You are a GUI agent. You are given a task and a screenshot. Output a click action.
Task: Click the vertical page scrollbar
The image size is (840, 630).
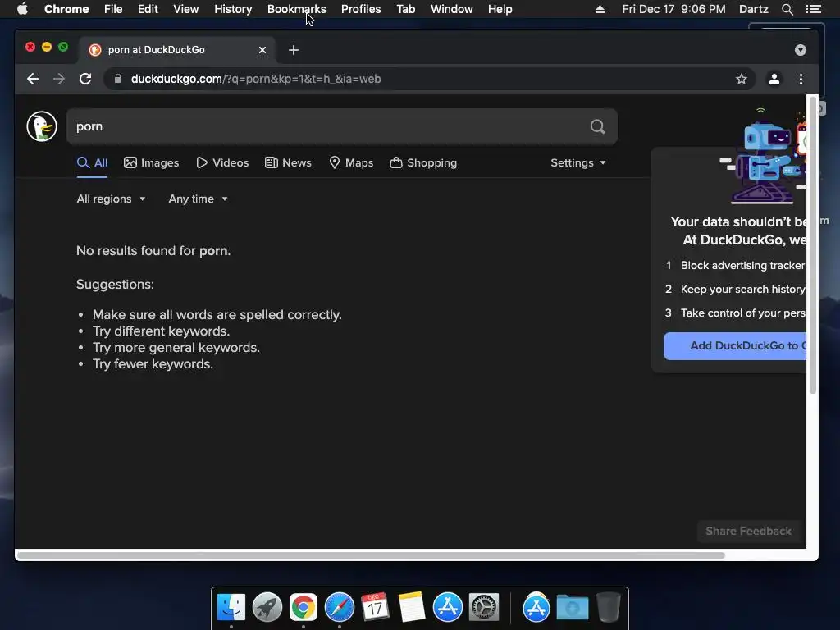(x=813, y=245)
